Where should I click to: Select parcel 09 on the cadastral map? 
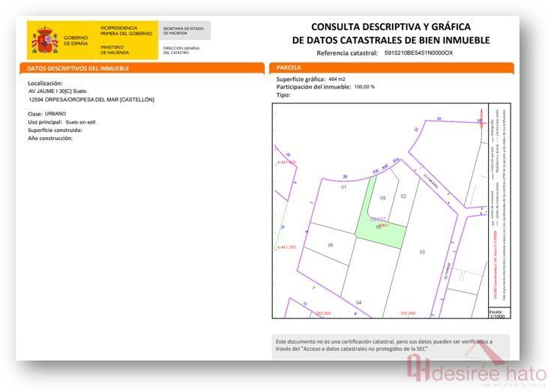click(382, 198)
